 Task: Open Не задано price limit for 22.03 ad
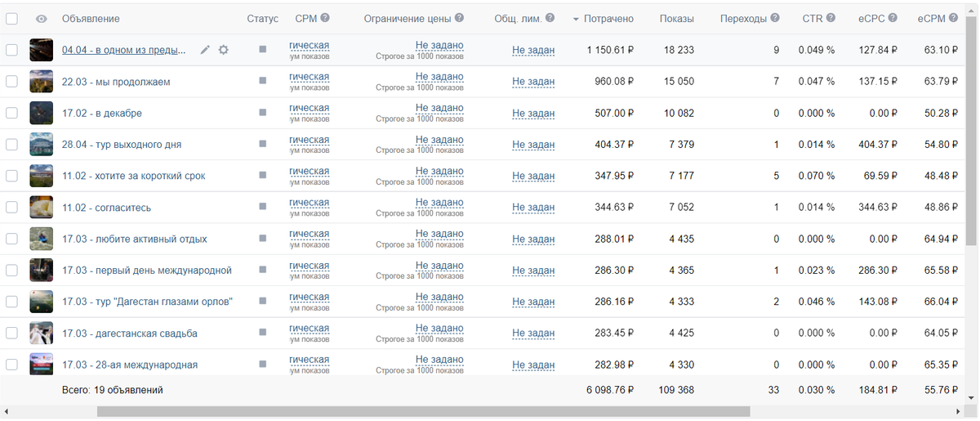click(x=439, y=77)
